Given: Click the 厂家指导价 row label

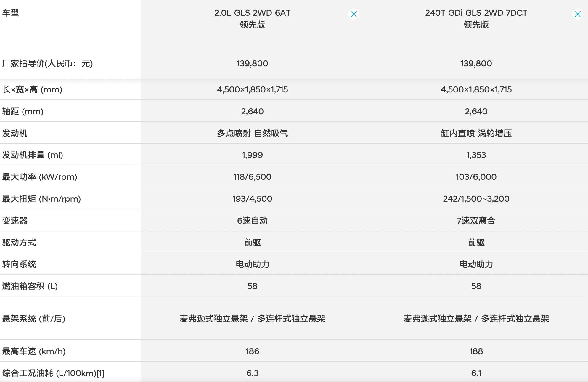Looking at the screenshot, I should pyautogui.click(x=47, y=63).
